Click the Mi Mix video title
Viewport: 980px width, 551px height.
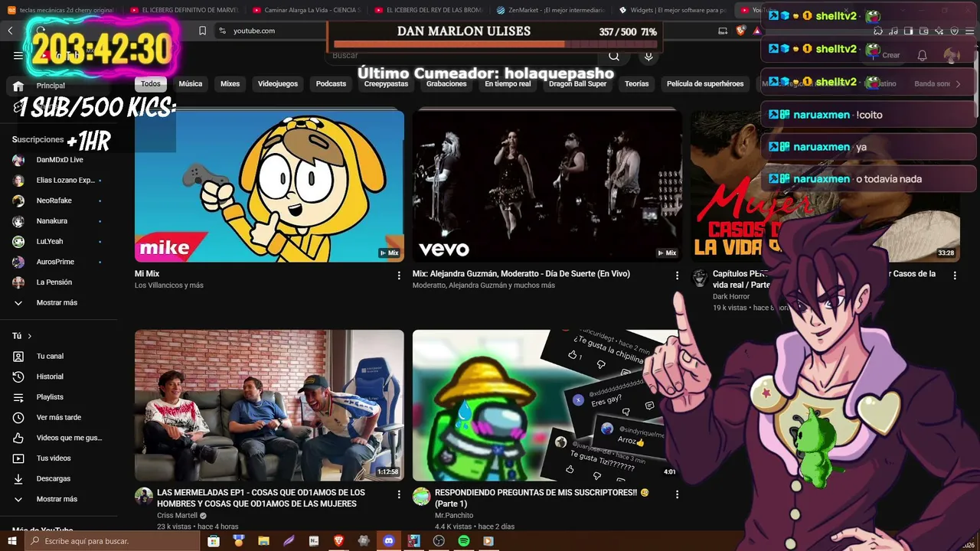coord(147,274)
